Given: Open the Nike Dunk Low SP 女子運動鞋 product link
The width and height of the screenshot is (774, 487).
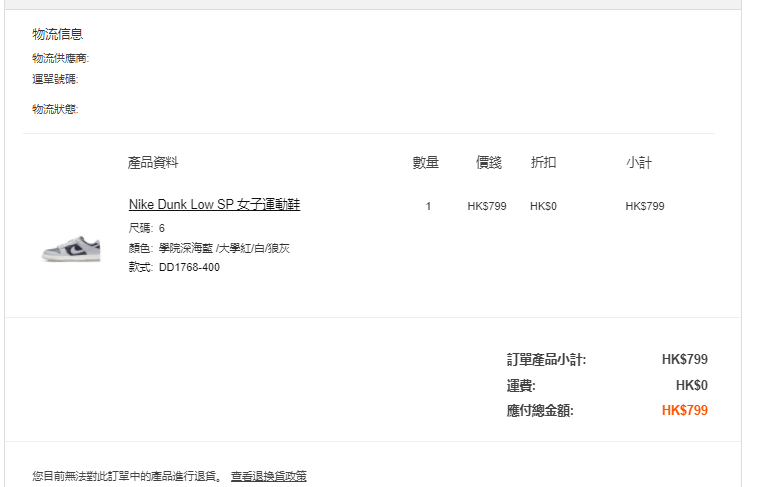Looking at the screenshot, I should click(214, 204).
